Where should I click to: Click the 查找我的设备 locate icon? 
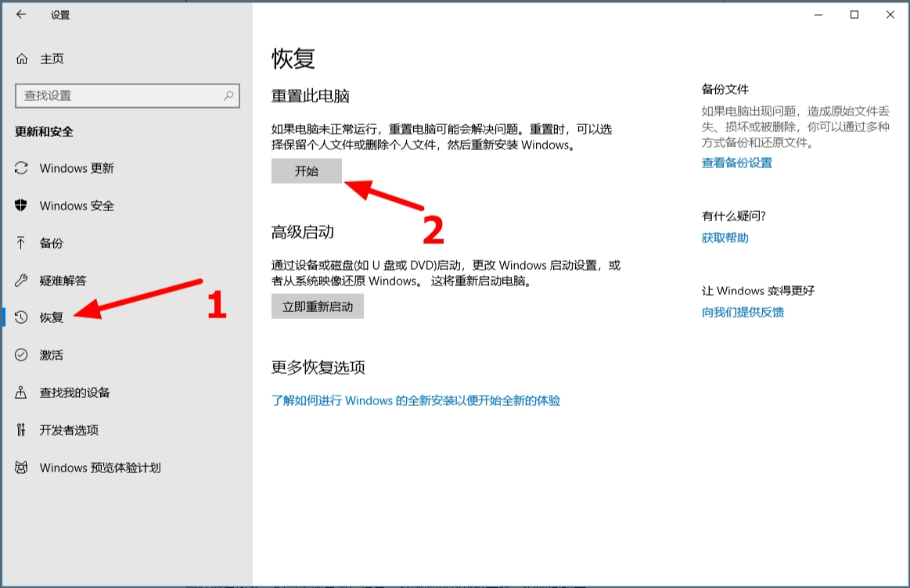[x=20, y=393]
